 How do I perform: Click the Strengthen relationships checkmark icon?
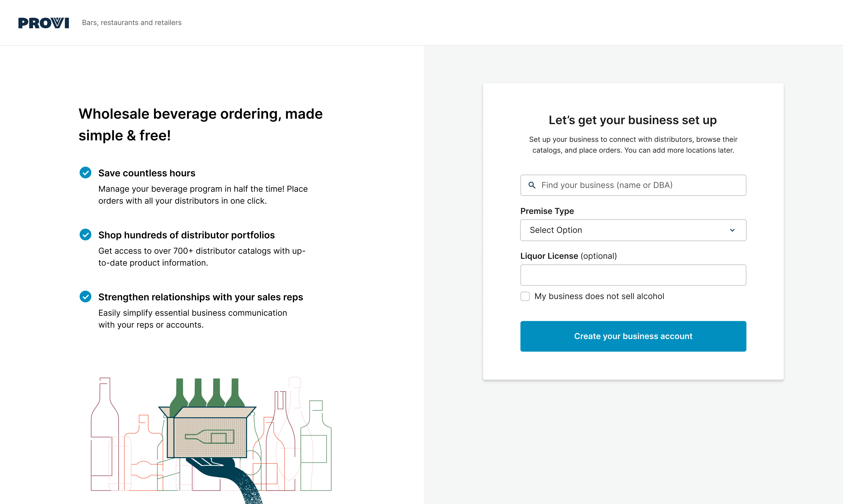click(85, 296)
